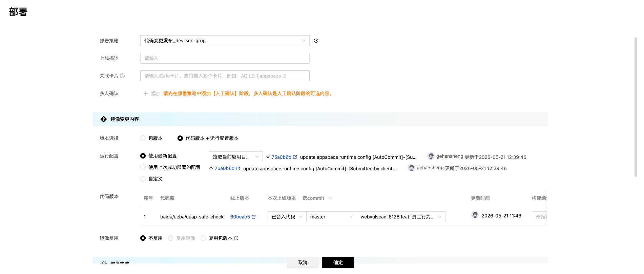This screenshot has height=274, width=644.
Task: Select 使用上次成功部署的配置 radio option
Action: [x=143, y=167]
